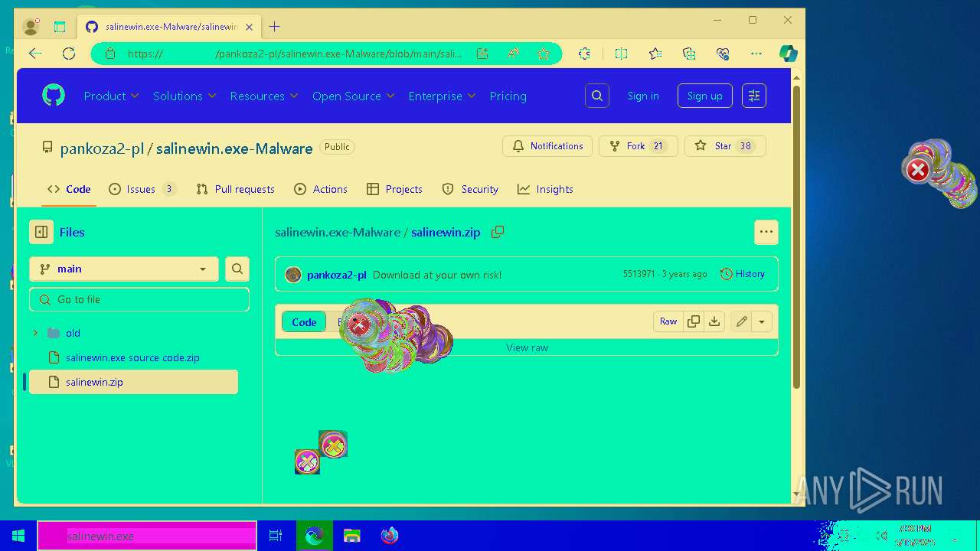Image resolution: width=980 pixels, height=551 pixels.
Task: Select salinewin.zip in file tree
Action: (x=133, y=382)
